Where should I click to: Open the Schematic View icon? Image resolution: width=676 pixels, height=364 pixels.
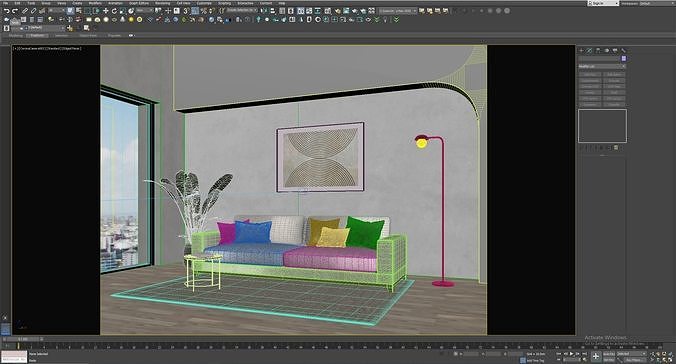(317, 11)
